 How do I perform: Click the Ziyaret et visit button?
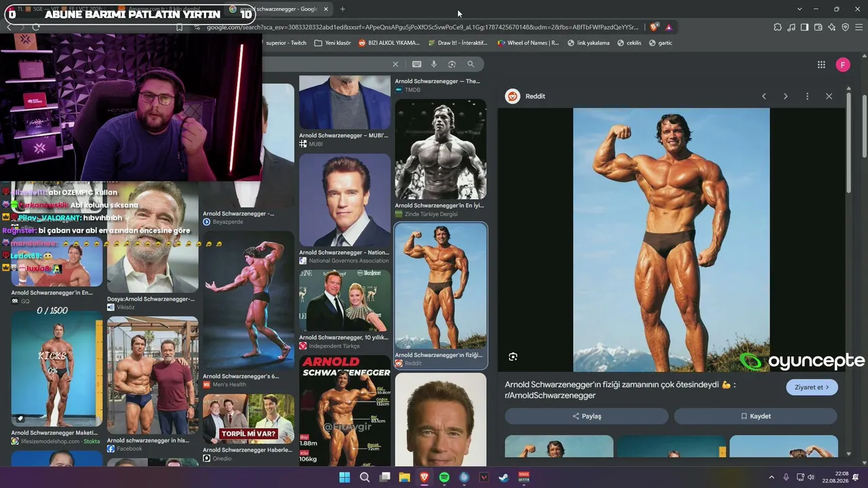[x=812, y=388]
